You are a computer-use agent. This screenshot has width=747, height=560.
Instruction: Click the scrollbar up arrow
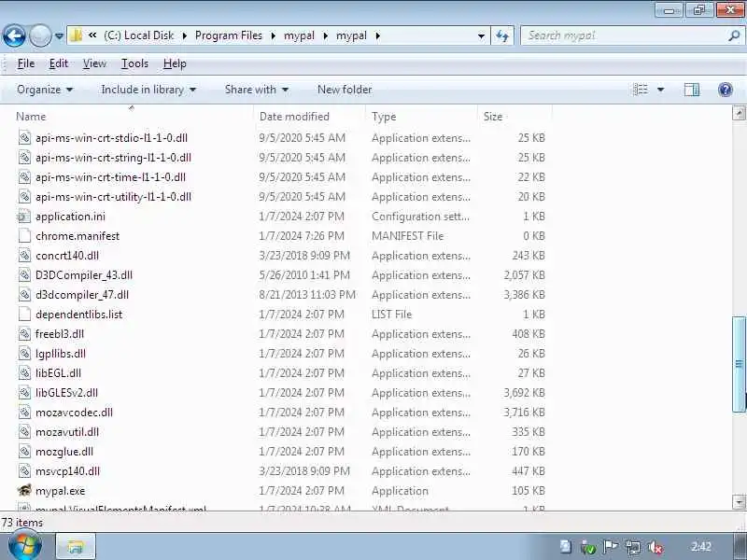[739, 113]
